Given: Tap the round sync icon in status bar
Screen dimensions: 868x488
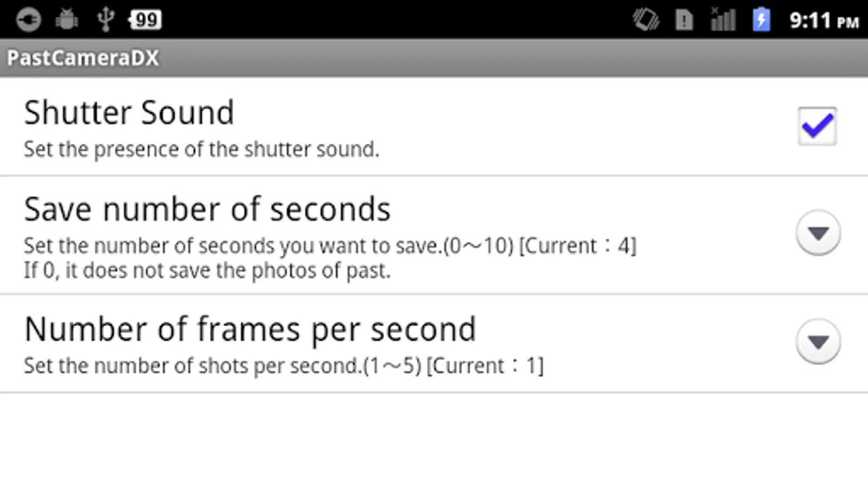Looking at the screenshot, I should 28,20.
